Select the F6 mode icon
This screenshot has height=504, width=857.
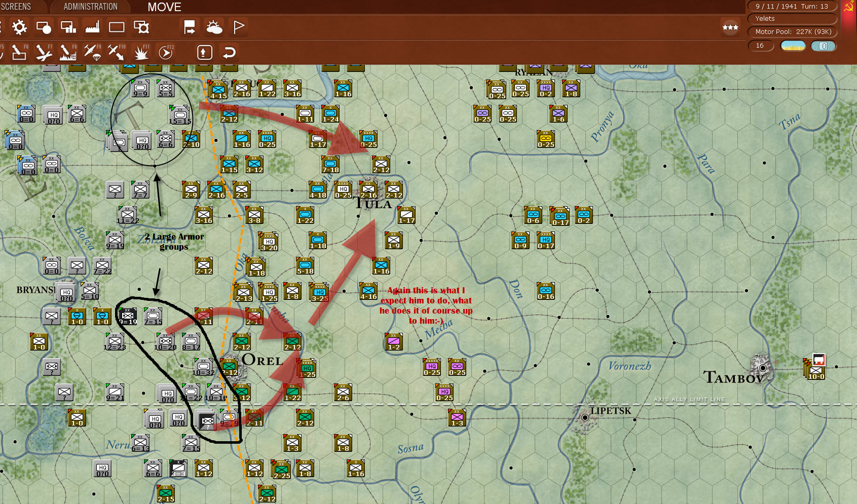19,52
